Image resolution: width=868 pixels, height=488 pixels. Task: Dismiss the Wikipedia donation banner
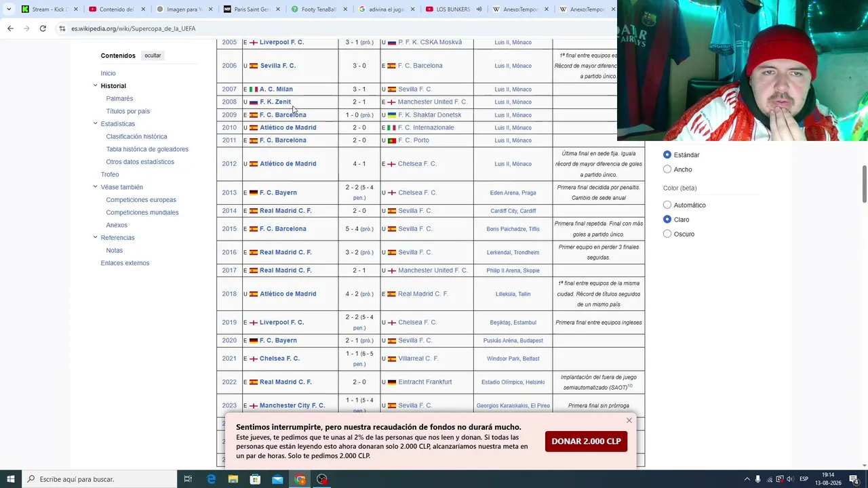(x=629, y=421)
